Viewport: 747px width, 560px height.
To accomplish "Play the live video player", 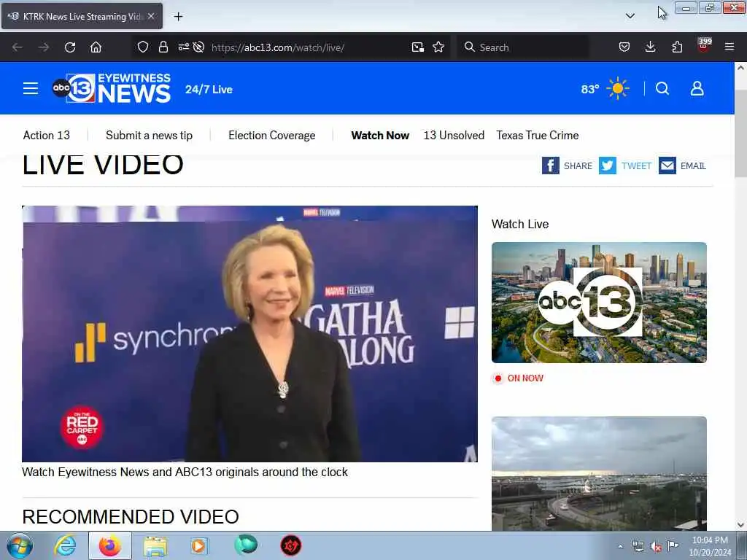I will (249, 334).
